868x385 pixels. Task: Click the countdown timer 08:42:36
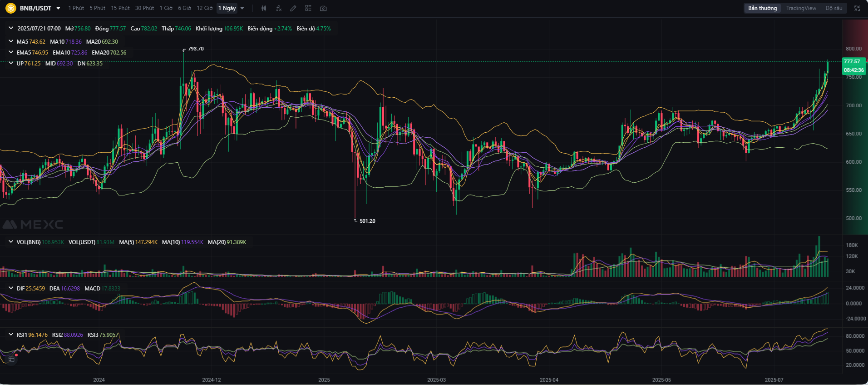click(x=853, y=70)
